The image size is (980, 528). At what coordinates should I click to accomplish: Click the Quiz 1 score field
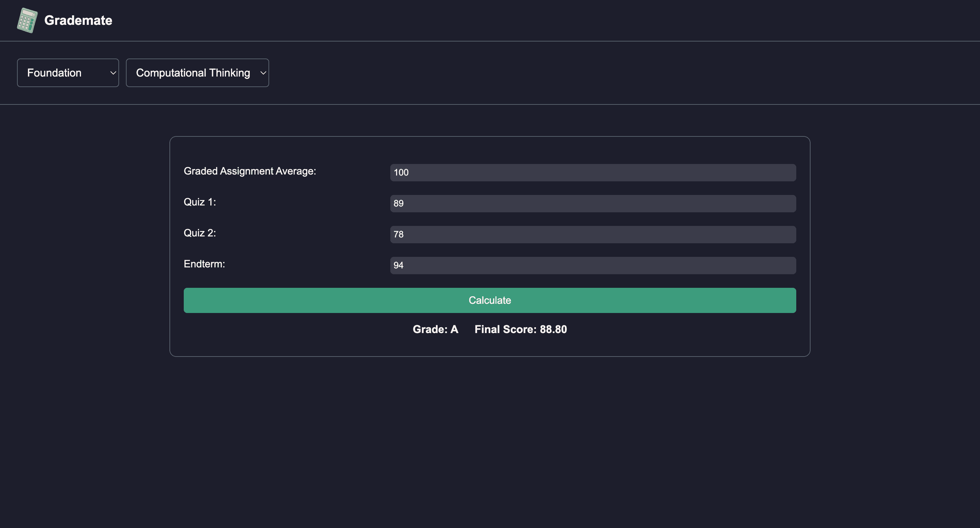click(593, 203)
